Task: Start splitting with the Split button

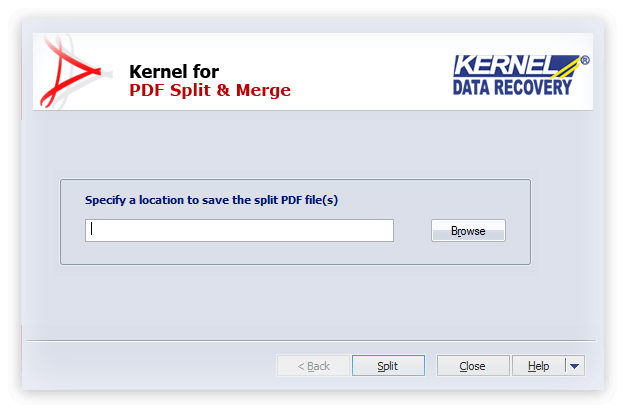Action: coord(388,366)
